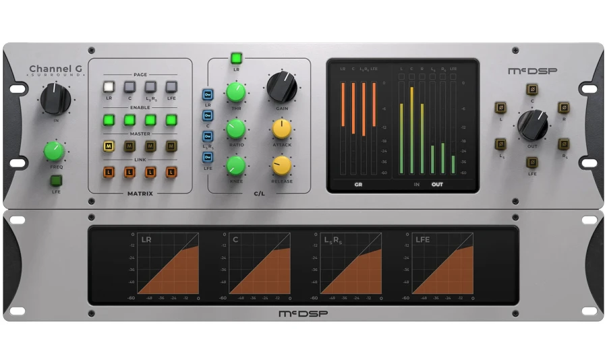Click the Master M button in LFE column

171,146
